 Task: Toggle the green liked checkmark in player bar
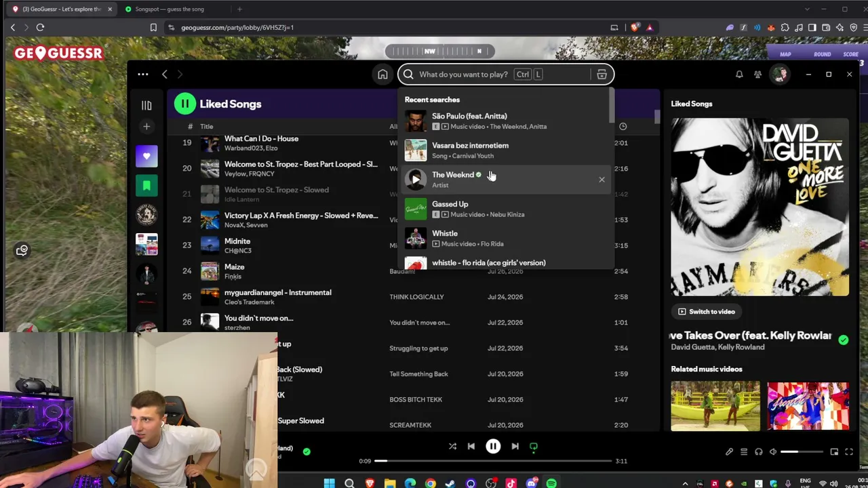(x=307, y=451)
